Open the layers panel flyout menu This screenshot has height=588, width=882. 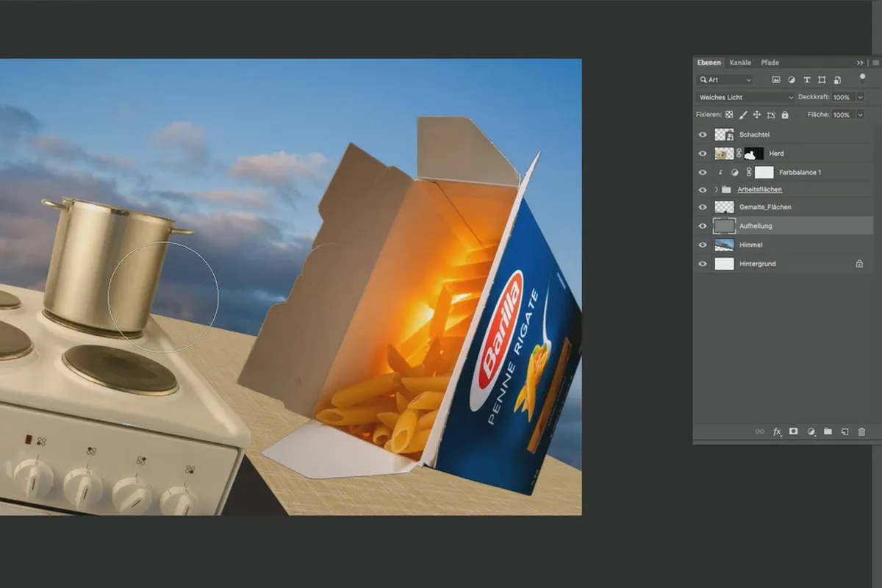[x=875, y=62]
